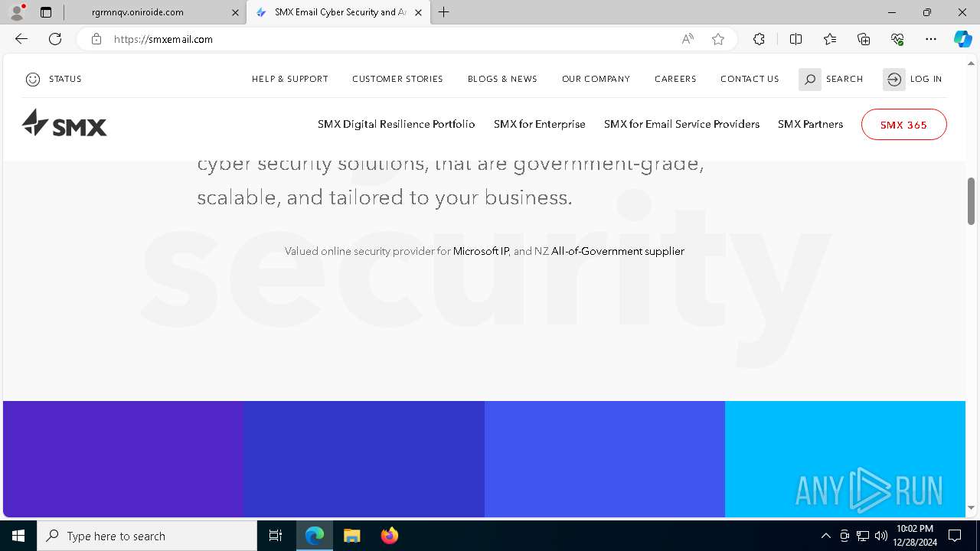This screenshot has height=551, width=980.
Task: Click the smiley Status icon
Action: 33,79
